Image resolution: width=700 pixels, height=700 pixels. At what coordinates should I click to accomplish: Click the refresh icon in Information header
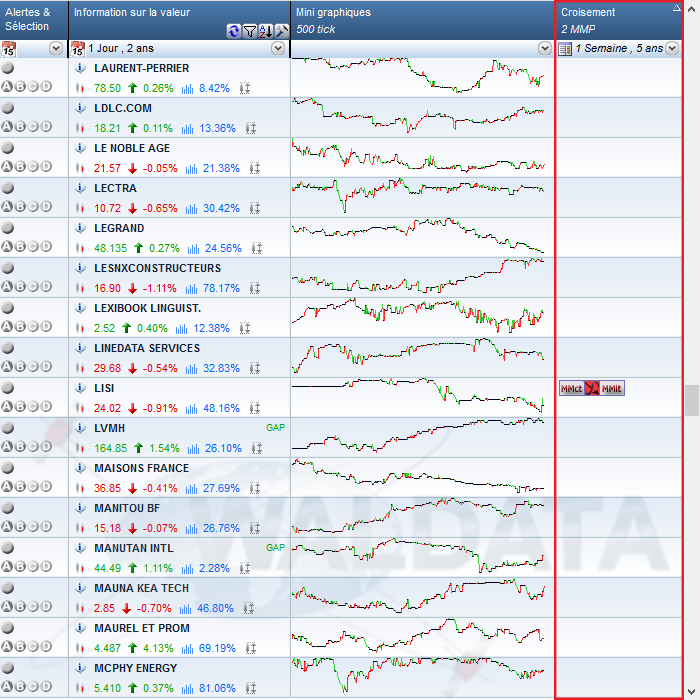[233, 30]
